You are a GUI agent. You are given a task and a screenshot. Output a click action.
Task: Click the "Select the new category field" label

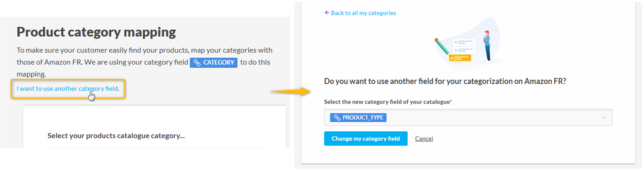tap(387, 102)
